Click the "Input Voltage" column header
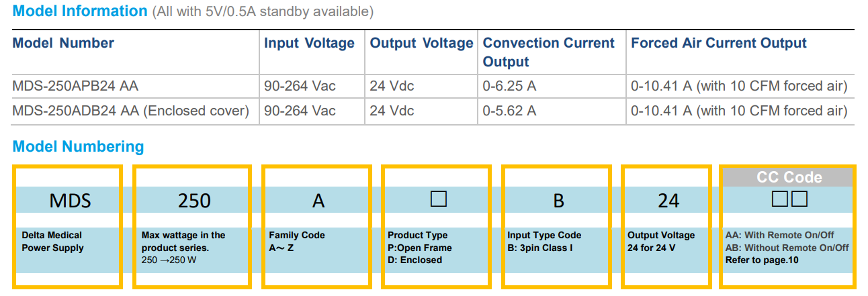The width and height of the screenshot is (868, 296). point(309,44)
